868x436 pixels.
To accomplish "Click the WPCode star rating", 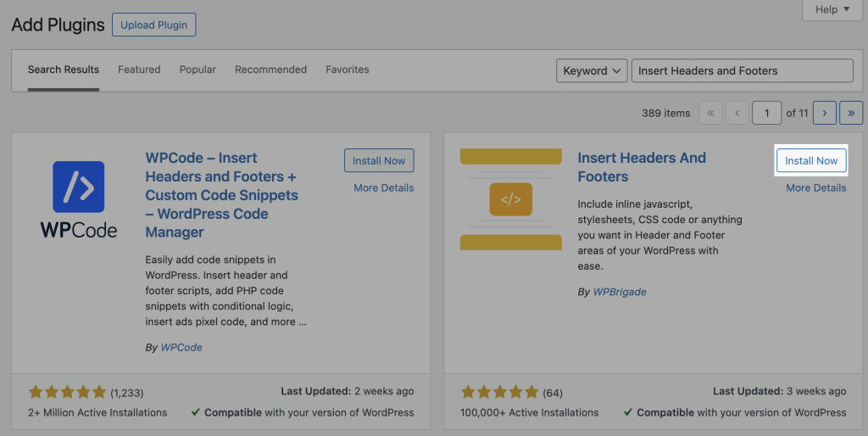I will click(67, 392).
